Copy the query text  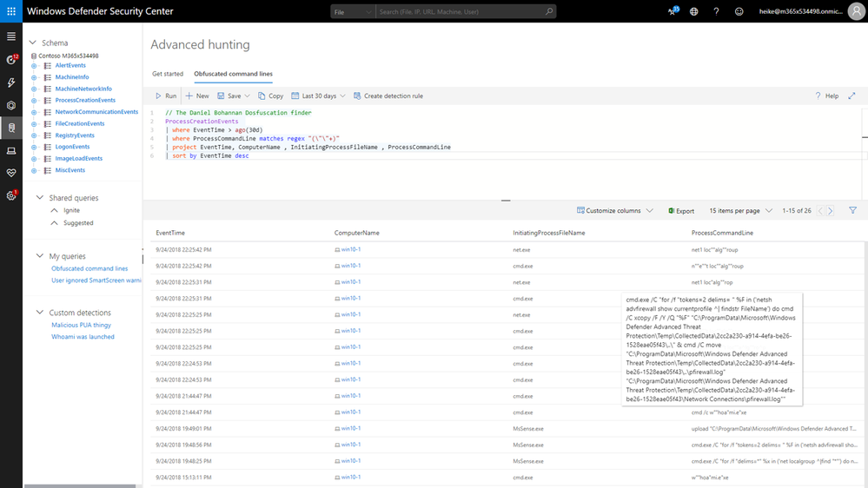coord(271,96)
